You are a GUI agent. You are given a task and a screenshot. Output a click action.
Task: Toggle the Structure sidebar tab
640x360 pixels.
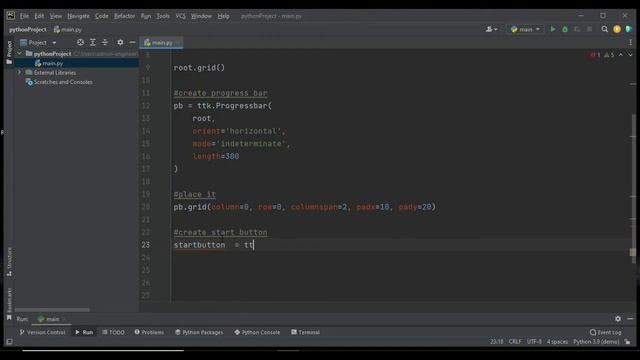9,262
